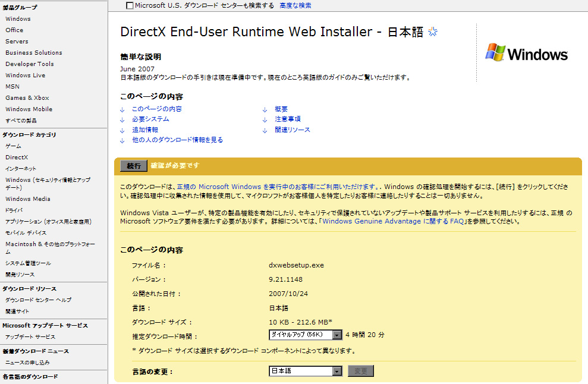Screen dimensions: 588x384
Task: Click arrow icon beside 概要 link
Action: tap(265, 110)
